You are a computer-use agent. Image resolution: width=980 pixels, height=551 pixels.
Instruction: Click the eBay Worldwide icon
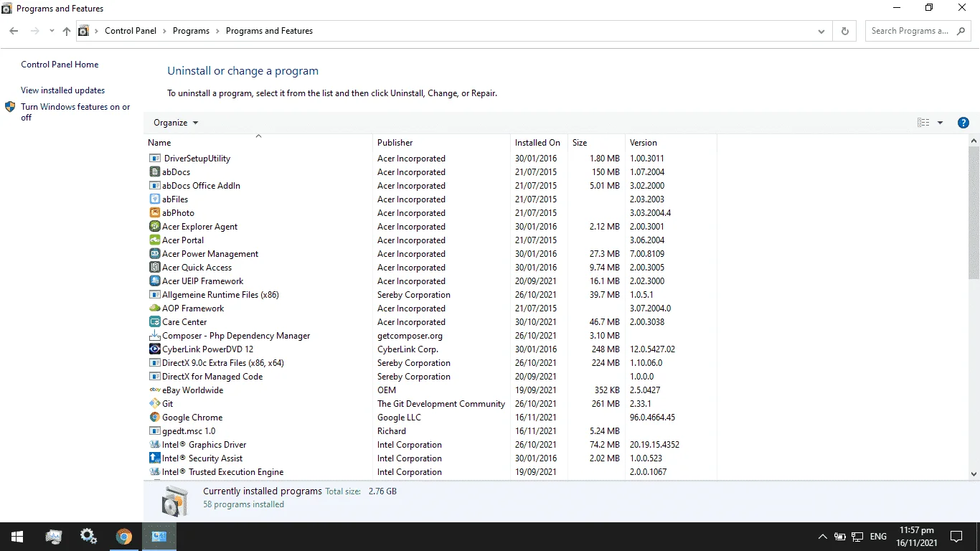[x=154, y=390]
